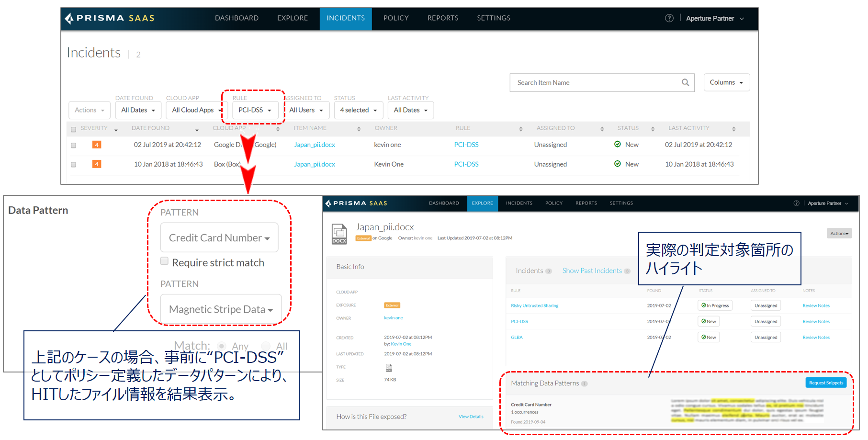This screenshot has height=440, width=868.
Task: Open the Aperture Partner account menu in top window
Action: [x=715, y=18]
